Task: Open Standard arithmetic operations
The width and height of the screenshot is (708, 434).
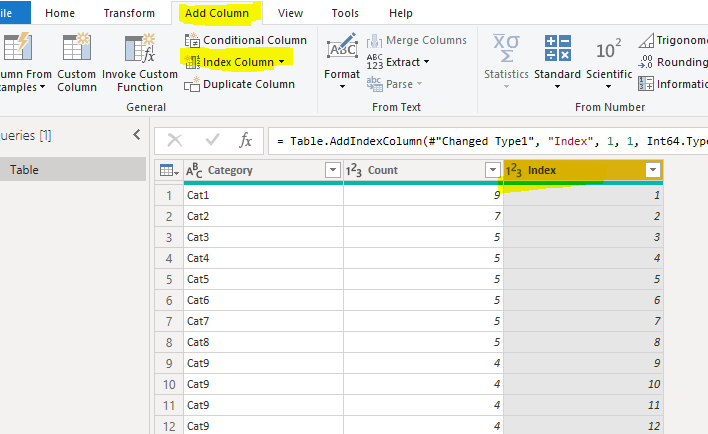Action: point(557,61)
